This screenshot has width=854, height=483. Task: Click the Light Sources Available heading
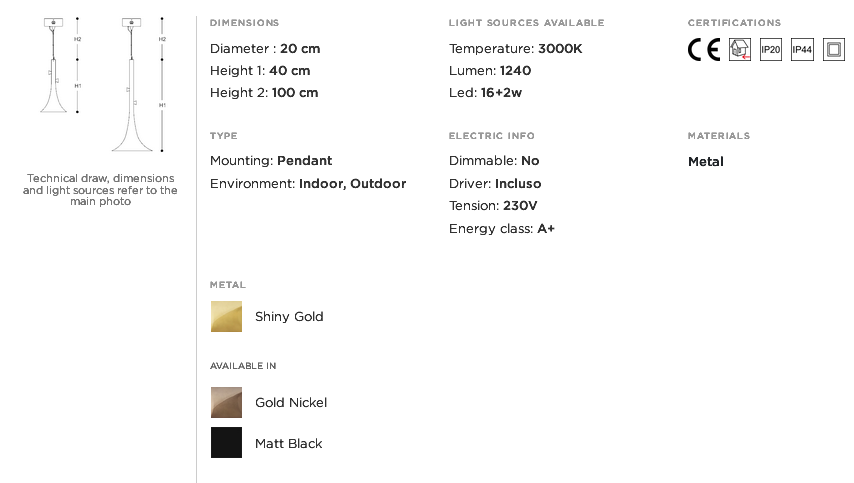pos(527,23)
